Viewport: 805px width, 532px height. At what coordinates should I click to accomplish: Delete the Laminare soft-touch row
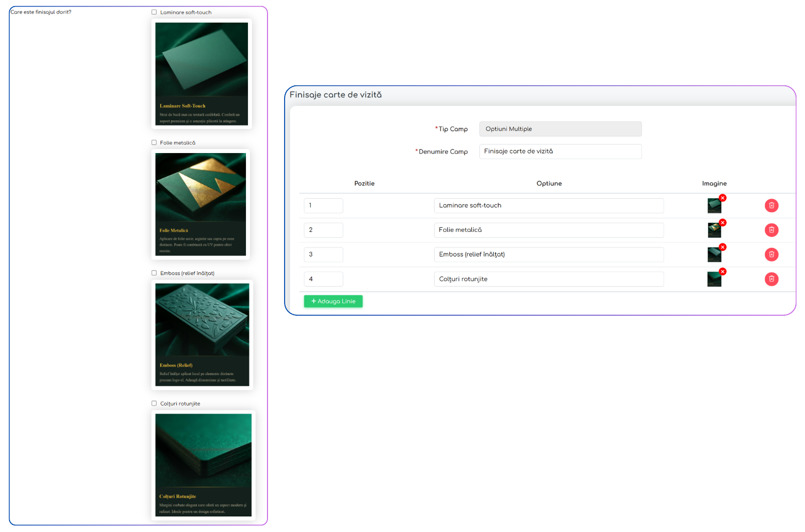click(x=771, y=206)
